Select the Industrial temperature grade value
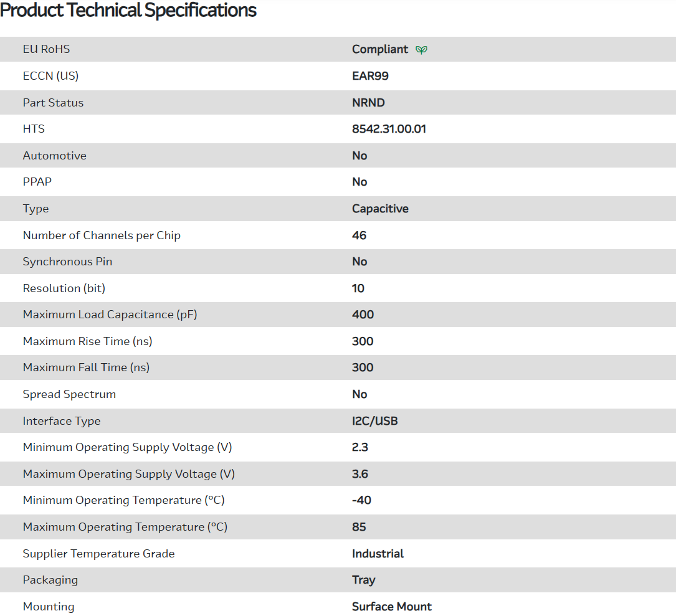This screenshot has width=676, height=616. point(378,554)
